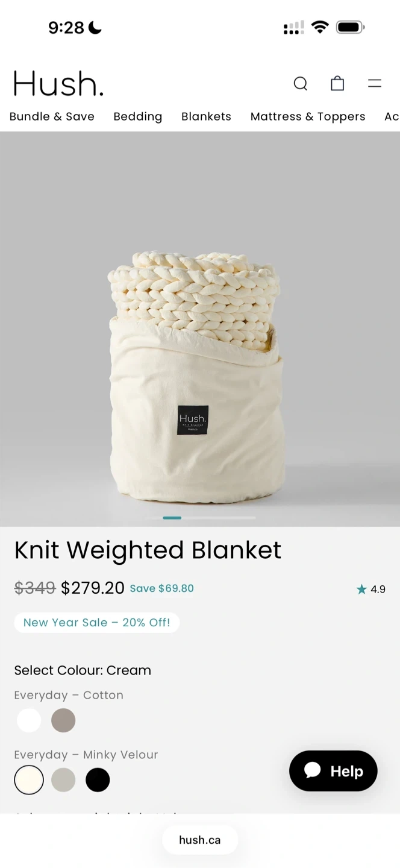Select the black Minky Velour swatch
The height and width of the screenshot is (868, 400).
[x=98, y=780]
